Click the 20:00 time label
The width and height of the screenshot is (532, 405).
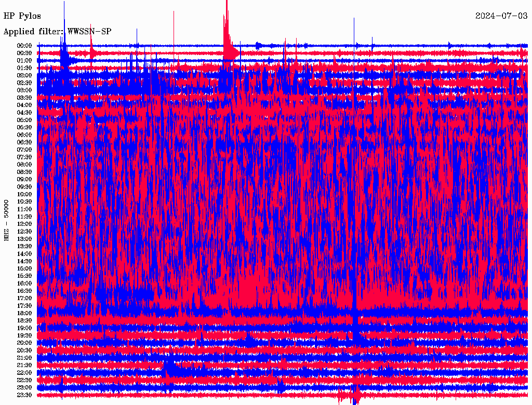click(24, 343)
